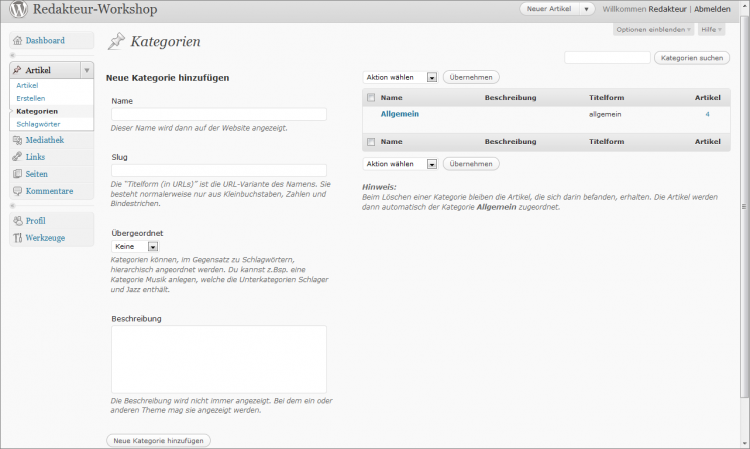Select Erstellen in Artikel submenu

tap(30, 98)
